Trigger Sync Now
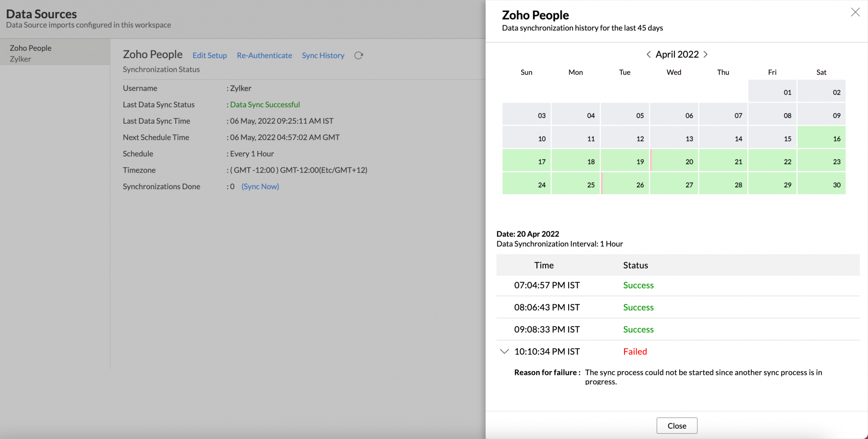This screenshot has height=439, width=868. click(x=260, y=186)
